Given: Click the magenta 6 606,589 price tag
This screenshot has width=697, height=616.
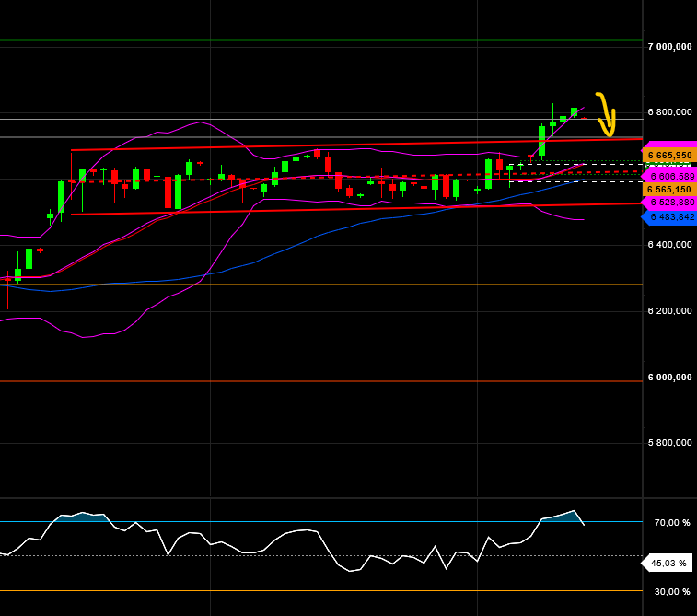Looking at the screenshot, I should [669, 177].
